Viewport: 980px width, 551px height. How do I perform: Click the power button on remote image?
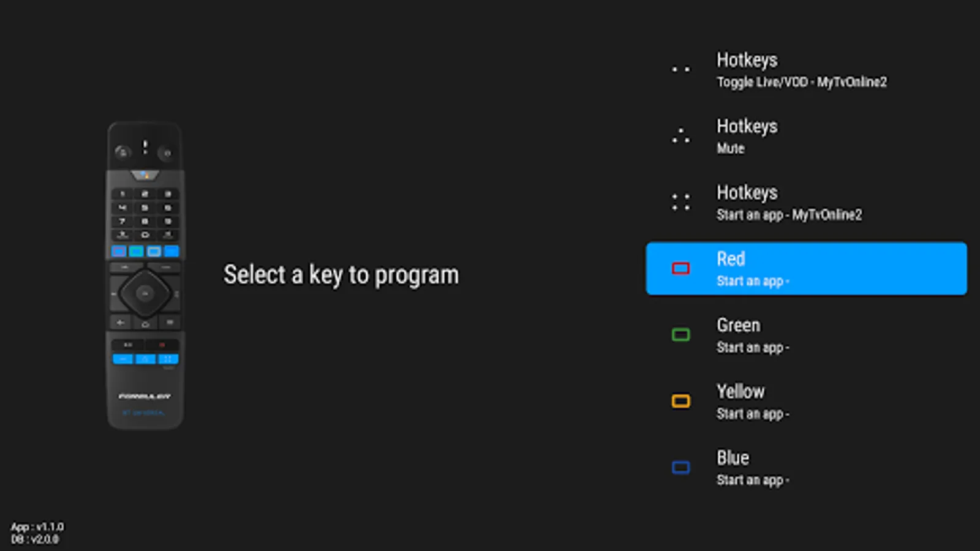167,152
